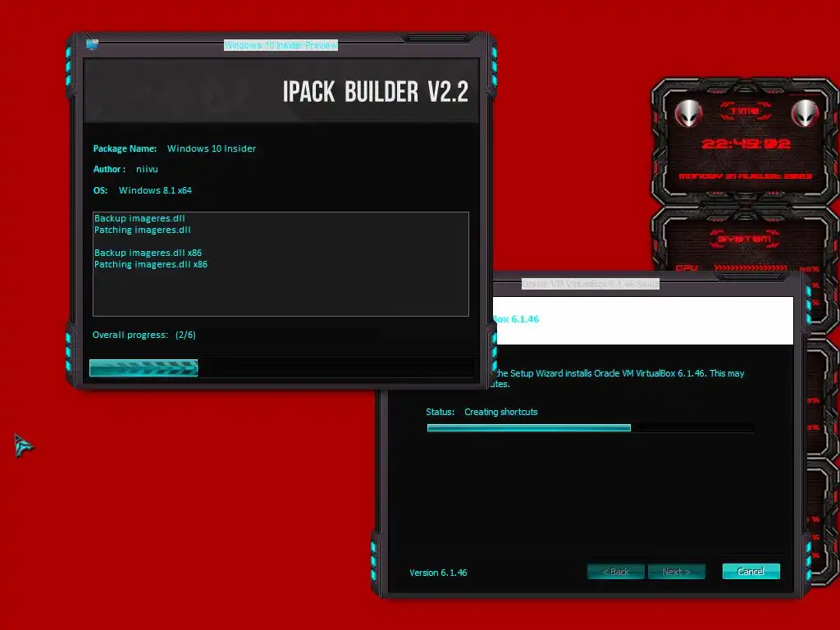Click the 'Windows 8.1 x64' OS value
Viewport: 840px width, 630px height.
(155, 190)
